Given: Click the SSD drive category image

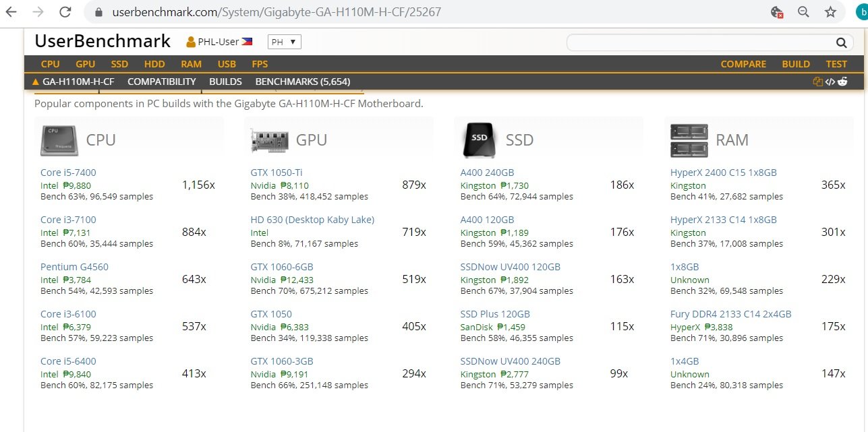Looking at the screenshot, I should click(x=480, y=140).
